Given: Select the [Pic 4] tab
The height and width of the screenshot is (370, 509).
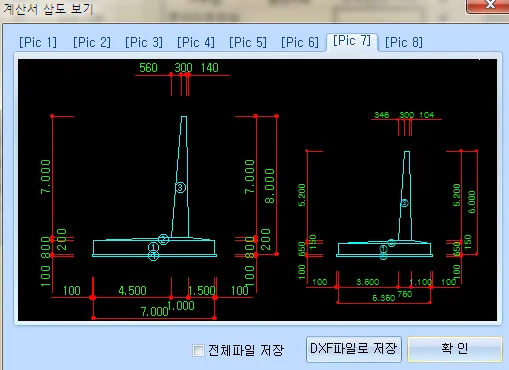Looking at the screenshot, I should 196,43.
